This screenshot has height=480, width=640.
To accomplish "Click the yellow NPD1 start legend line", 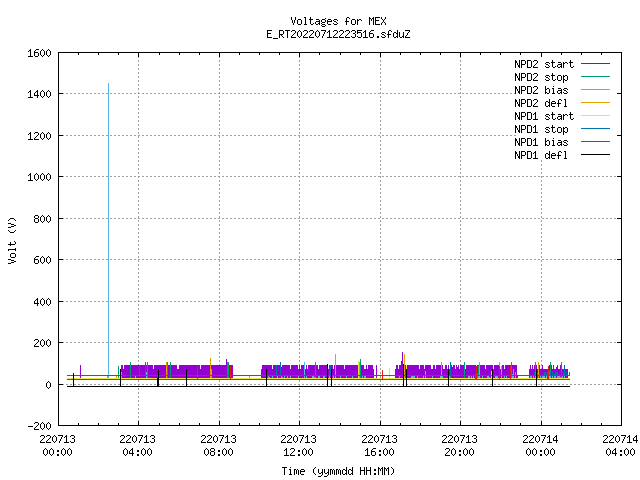I will (x=596, y=116).
